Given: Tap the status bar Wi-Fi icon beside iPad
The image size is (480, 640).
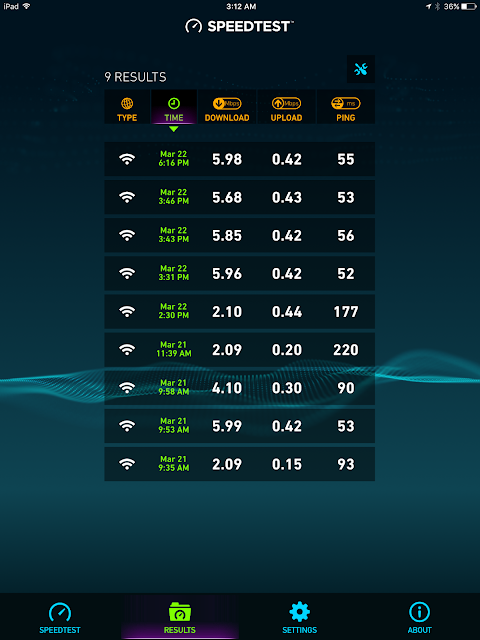Looking at the screenshot, I should pyautogui.click(x=27, y=6).
